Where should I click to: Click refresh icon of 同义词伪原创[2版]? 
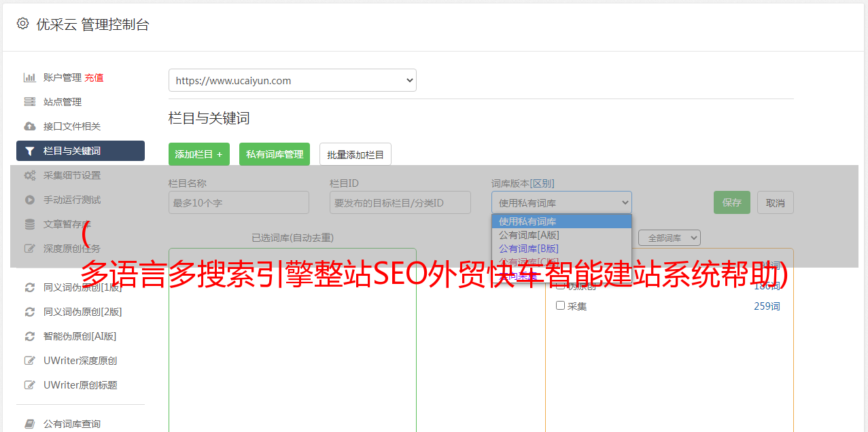pyautogui.click(x=30, y=312)
